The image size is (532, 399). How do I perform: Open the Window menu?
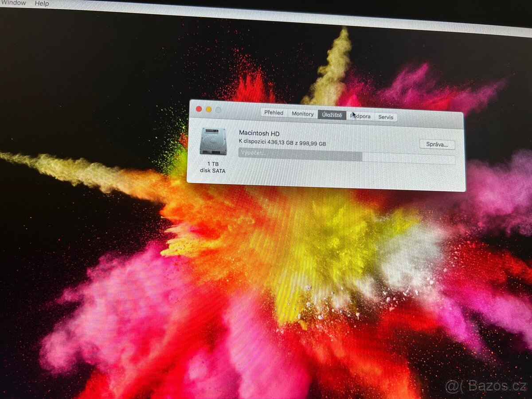[x=13, y=4]
